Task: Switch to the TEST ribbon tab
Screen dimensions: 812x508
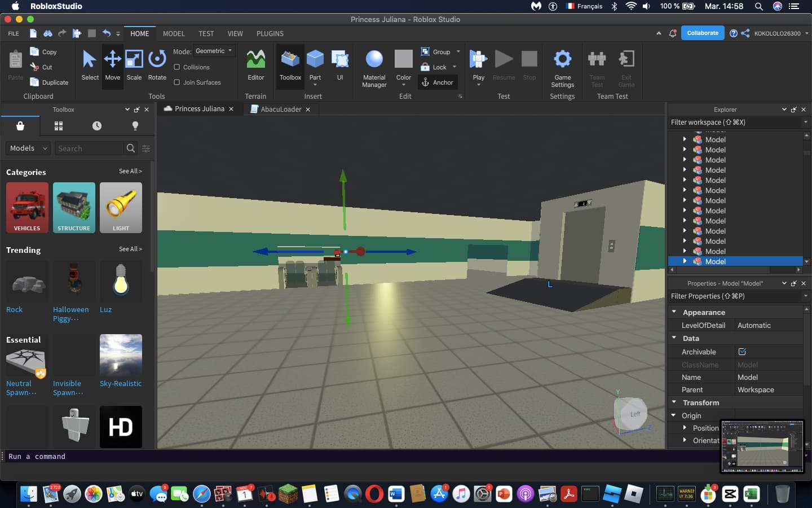Action: [206, 34]
